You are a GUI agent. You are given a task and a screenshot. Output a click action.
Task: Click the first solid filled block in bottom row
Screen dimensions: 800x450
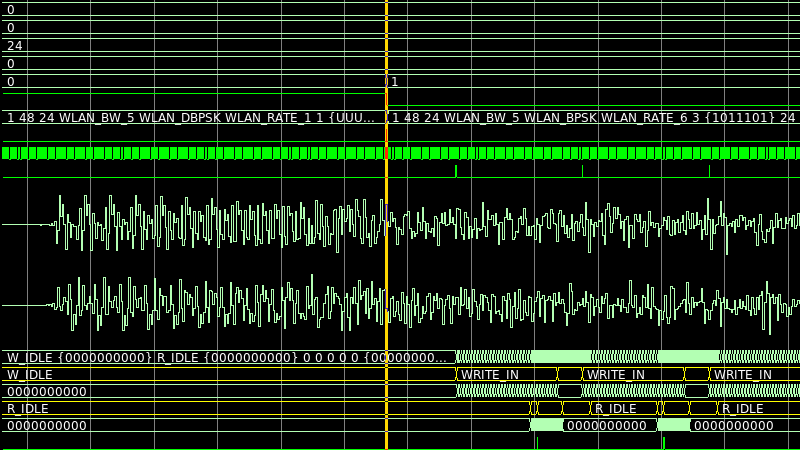pos(546,425)
